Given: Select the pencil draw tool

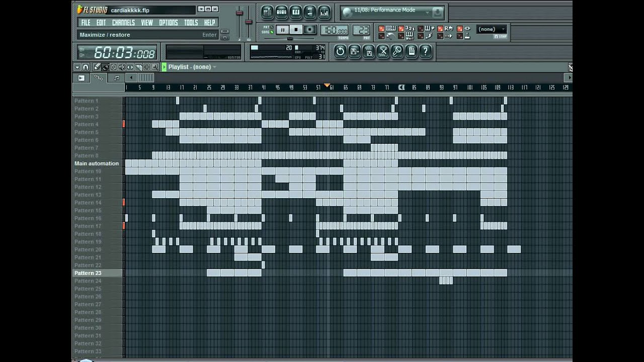Looking at the screenshot, I should click(x=97, y=67).
